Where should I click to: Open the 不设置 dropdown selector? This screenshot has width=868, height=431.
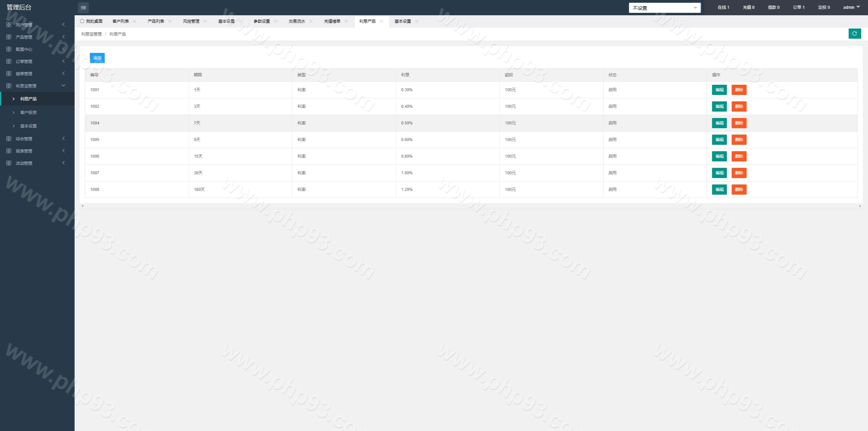(x=664, y=8)
